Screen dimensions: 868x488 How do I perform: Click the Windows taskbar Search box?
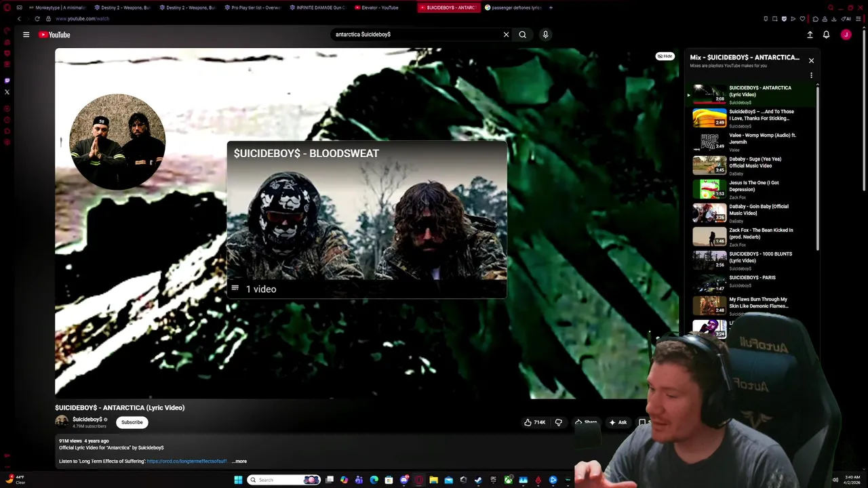284,480
